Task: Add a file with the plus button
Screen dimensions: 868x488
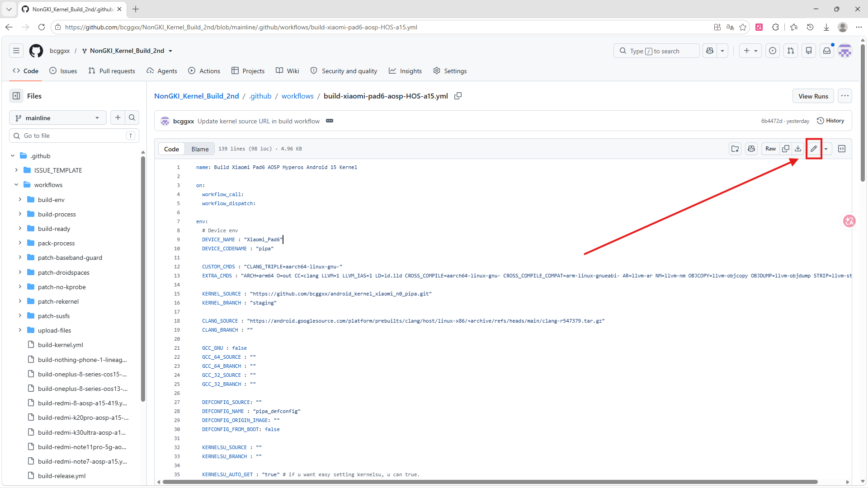Action: click(118, 117)
